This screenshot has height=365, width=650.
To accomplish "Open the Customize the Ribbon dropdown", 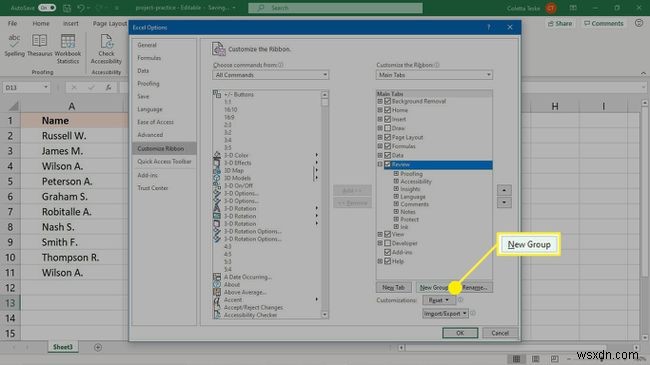I will point(434,75).
